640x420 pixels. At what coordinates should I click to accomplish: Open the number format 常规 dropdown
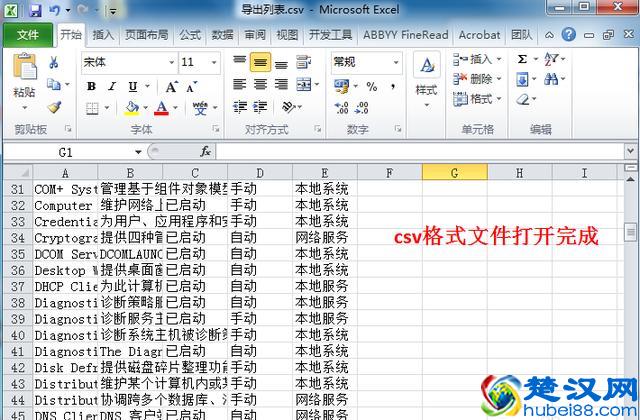(x=396, y=62)
